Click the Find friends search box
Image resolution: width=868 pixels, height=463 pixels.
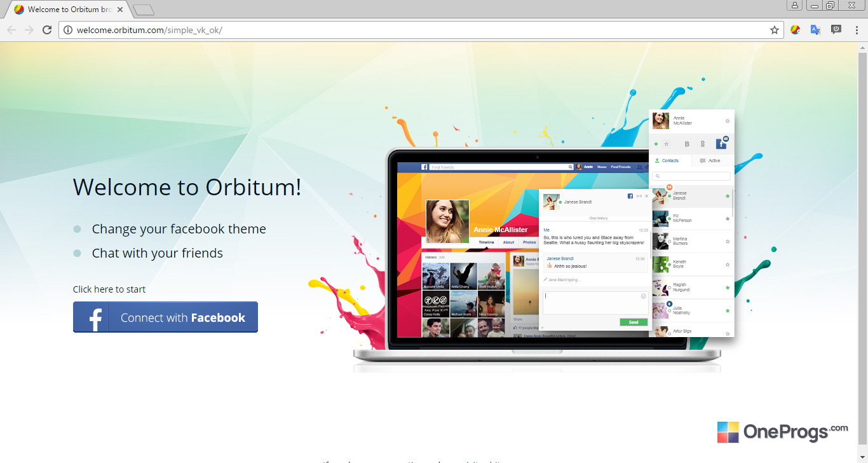[x=501, y=167]
